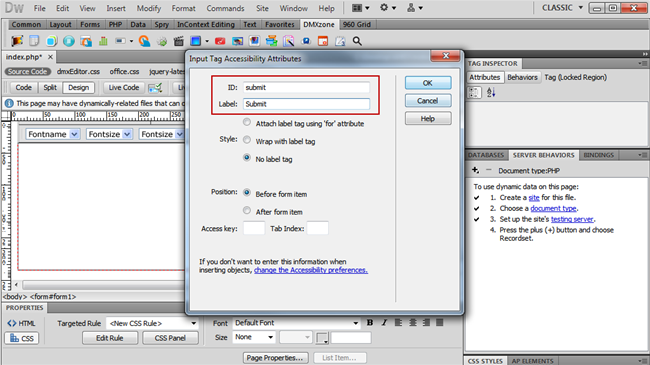Screen dimensions: 650x365
Task: Open the user account dropdown in title bar
Action: coord(415,8)
